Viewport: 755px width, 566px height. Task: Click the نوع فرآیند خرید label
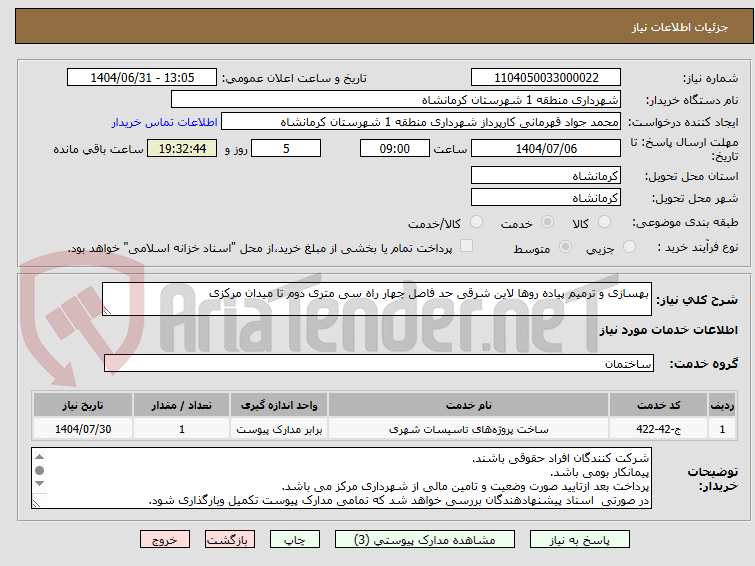click(x=698, y=247)
